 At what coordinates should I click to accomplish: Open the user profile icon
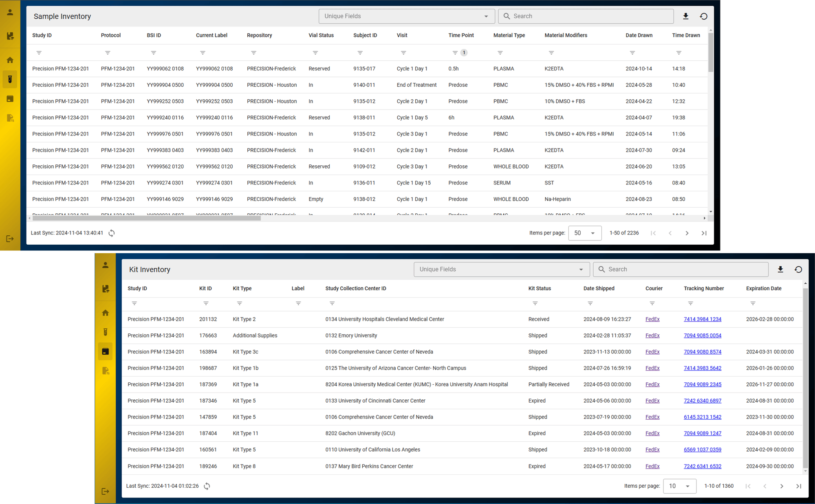click(10, 12)
